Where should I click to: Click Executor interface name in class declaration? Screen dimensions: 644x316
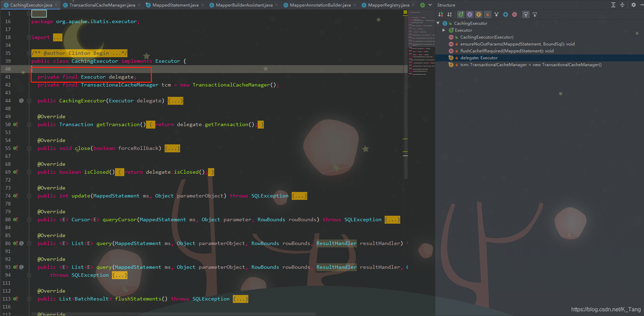167,61
